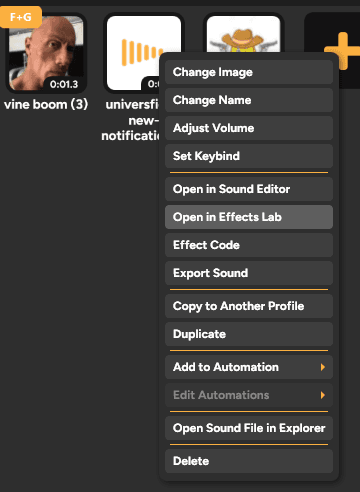Choose Change Name menu entry
360x492 pixels.
[x=249, y=100]
